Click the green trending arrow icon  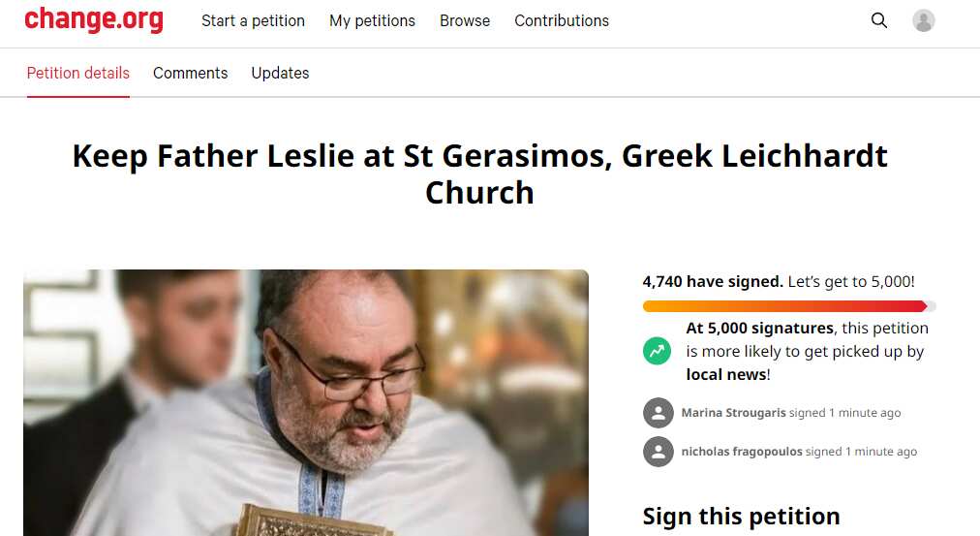pyautogui.click(x=658, y=351)
